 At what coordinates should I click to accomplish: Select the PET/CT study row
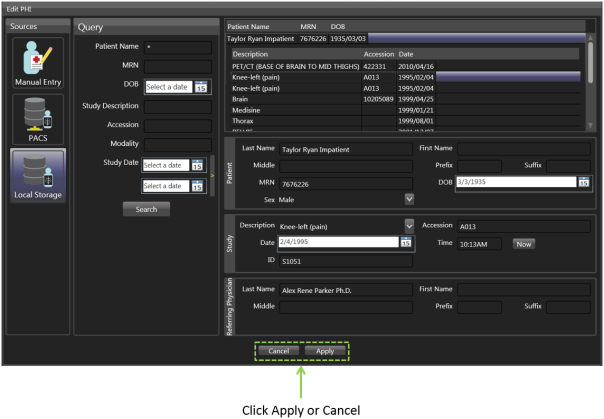pyautogui.click(x=290, y=65)
